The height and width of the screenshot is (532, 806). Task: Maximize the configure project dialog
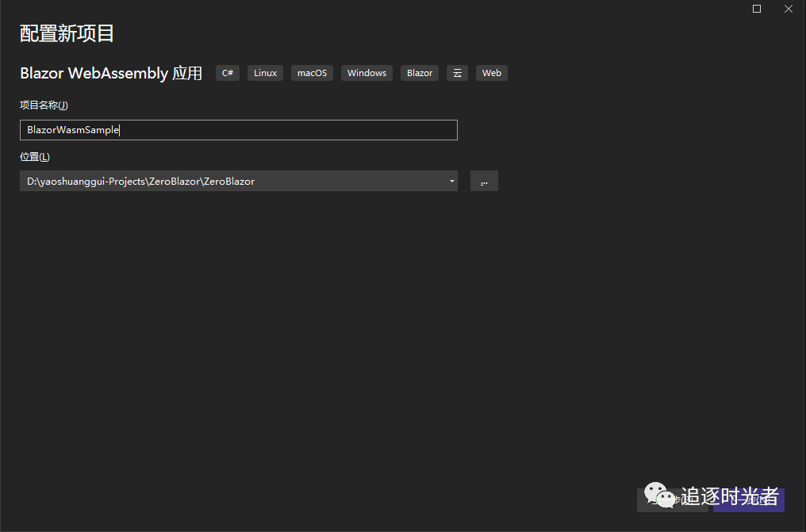tap(756, 9)
